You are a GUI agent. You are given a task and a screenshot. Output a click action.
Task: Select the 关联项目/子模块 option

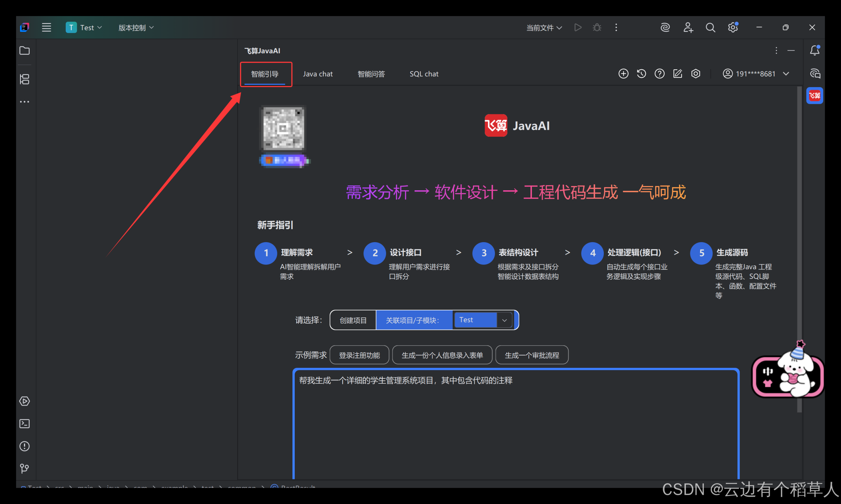(x=414, y=320)
